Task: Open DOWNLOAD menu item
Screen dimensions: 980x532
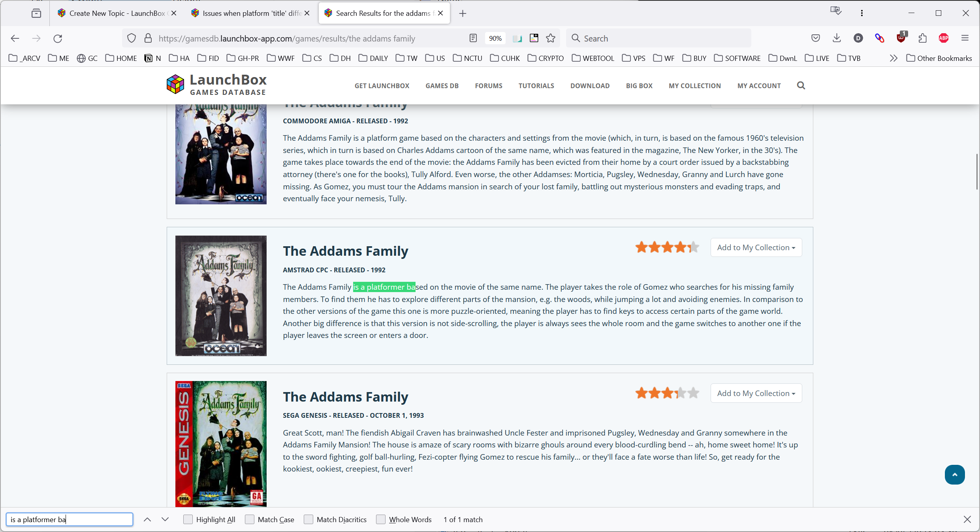Action: tap(590, 86)
